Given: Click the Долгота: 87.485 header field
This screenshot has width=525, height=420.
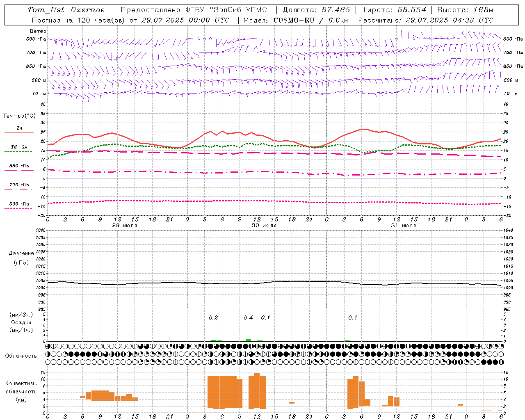Looking at the screenshot, I should pyautogui.click(x=316, y=10).
